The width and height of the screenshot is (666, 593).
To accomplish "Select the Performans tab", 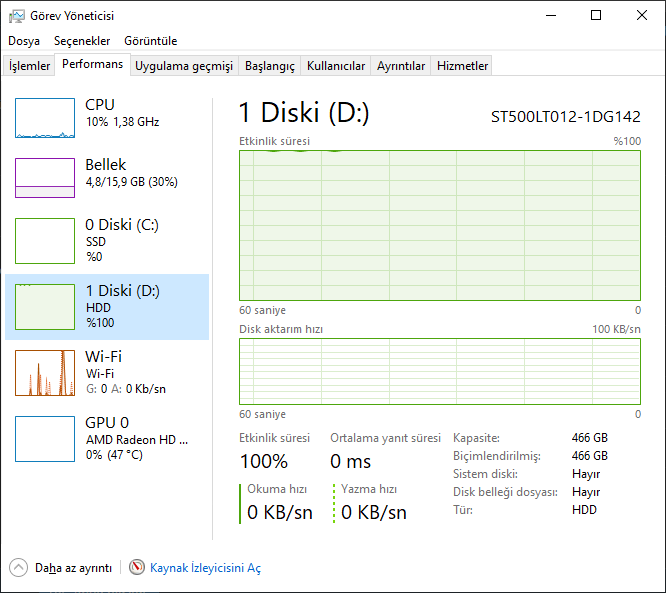I will coord(93,64).
